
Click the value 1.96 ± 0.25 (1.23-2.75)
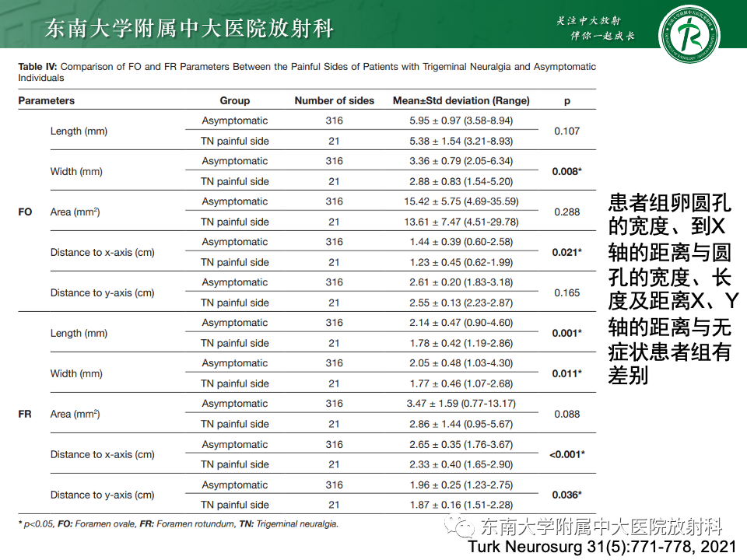pyautogui.click(x=461, y=485)
